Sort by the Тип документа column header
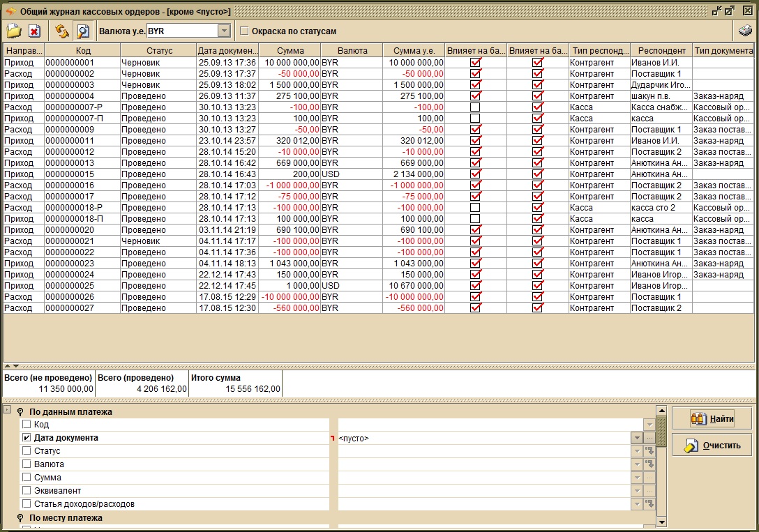This screenshot has width=759, height=532. [x=723, y=50]
